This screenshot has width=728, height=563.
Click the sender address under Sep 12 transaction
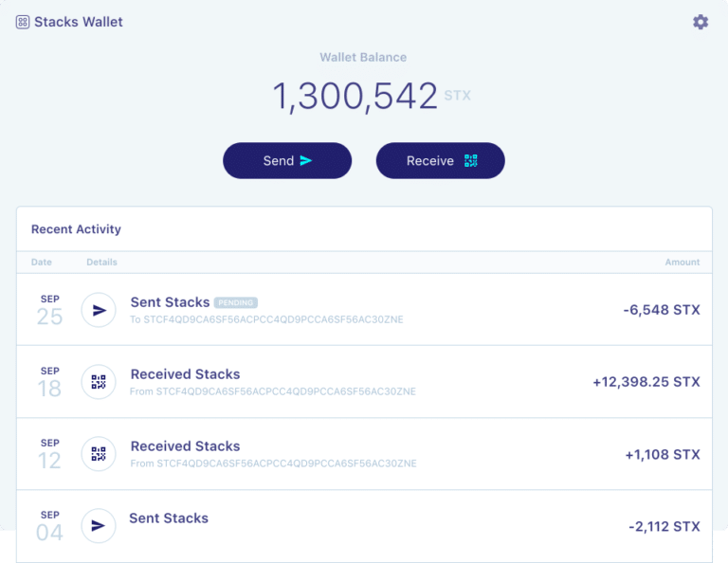(x=273, y=463)
